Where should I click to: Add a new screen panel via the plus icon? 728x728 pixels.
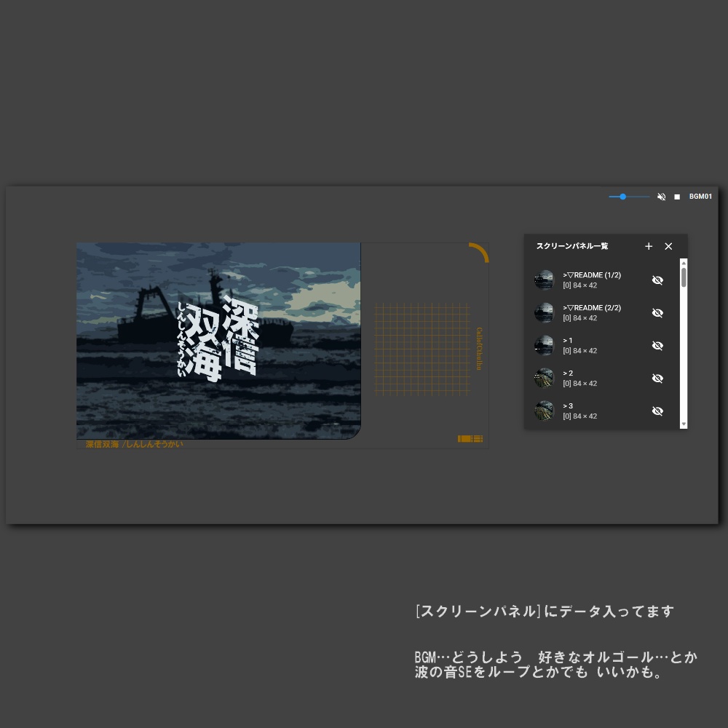[x=649, y=247]
